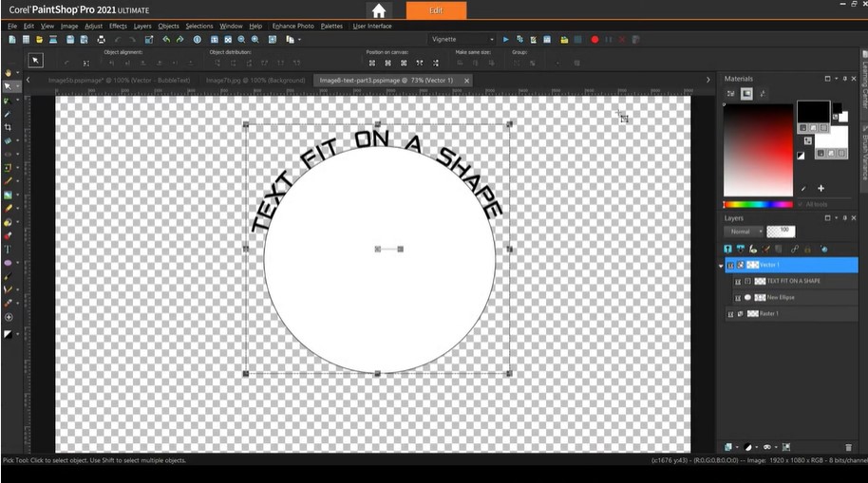The image size is (868, 483).
Task: Select the Text tool
Action: pyautogui.click(x=8, y=250)
